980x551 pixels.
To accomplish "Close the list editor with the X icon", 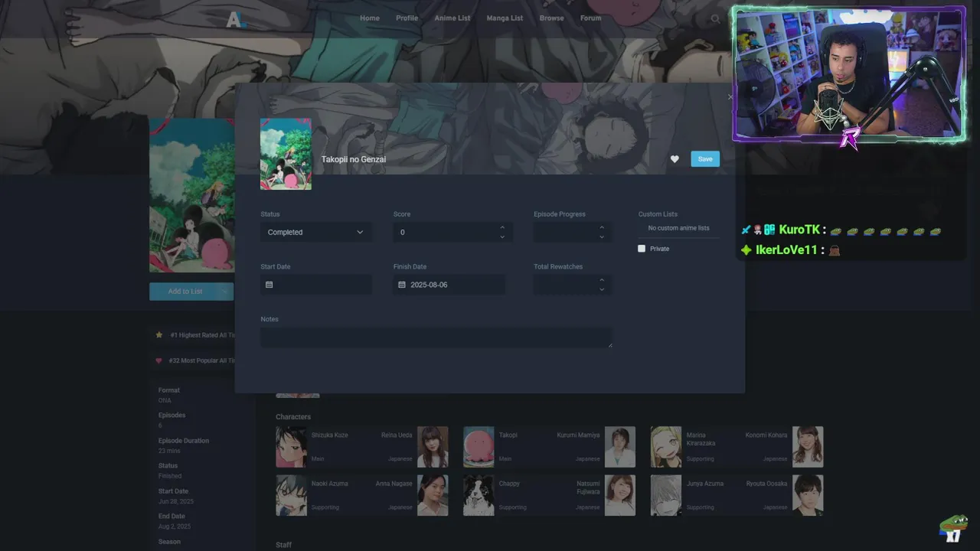I will click(730, 96).
